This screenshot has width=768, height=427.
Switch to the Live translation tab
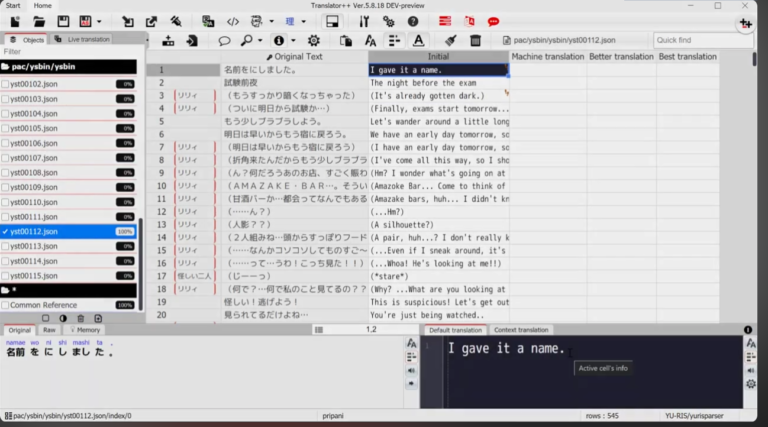pyautogui.click(x=85, y=39)
